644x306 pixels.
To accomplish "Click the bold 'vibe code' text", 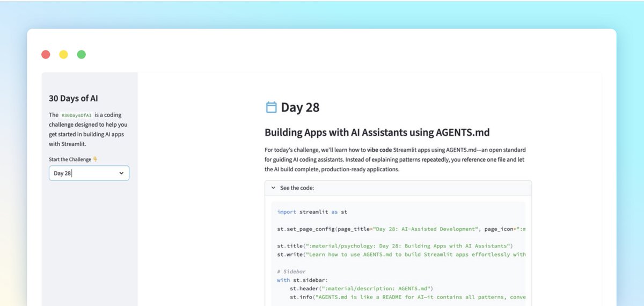I will coord(379,150).
